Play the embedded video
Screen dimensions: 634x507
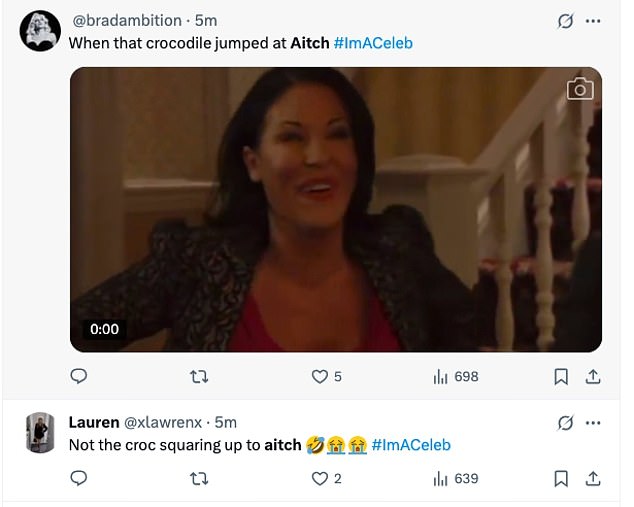(335, 210)
